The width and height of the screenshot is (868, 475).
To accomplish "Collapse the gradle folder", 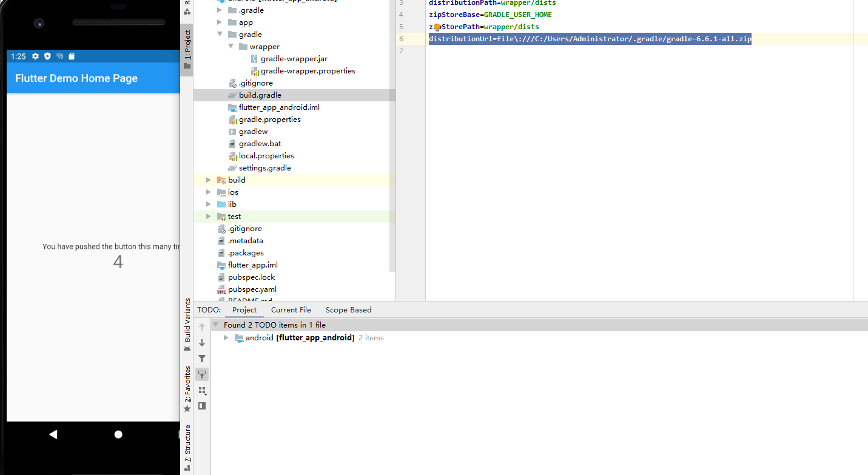I will (220, 35).
